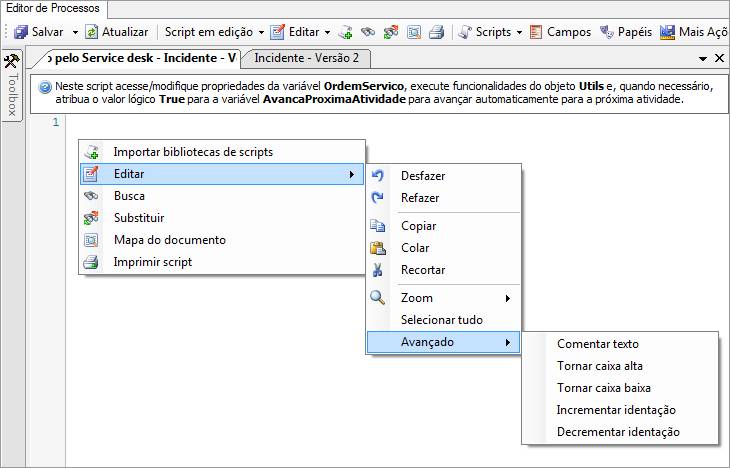Select Recortar in the submenu
The height and width of the screenshot is (468, 730).
click(443, 270)
